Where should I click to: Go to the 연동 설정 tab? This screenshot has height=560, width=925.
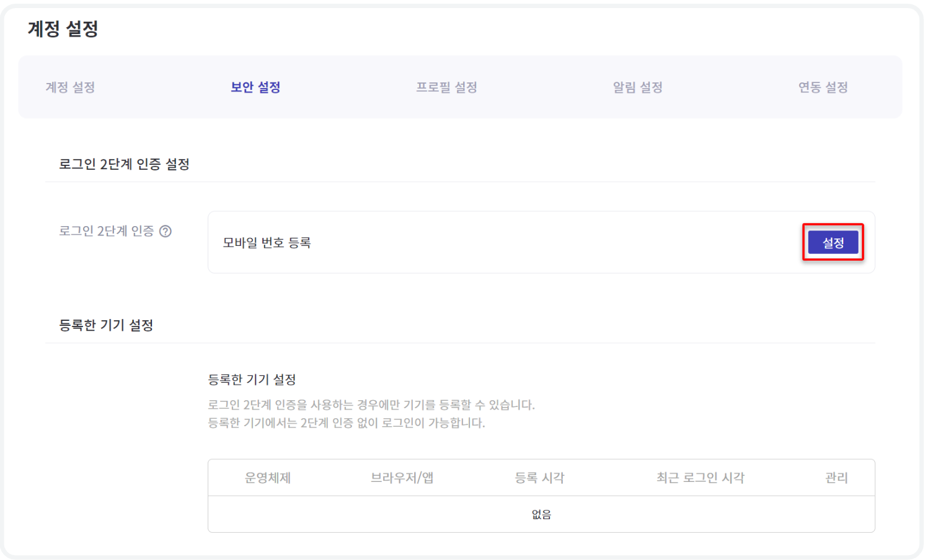(823, 87)
